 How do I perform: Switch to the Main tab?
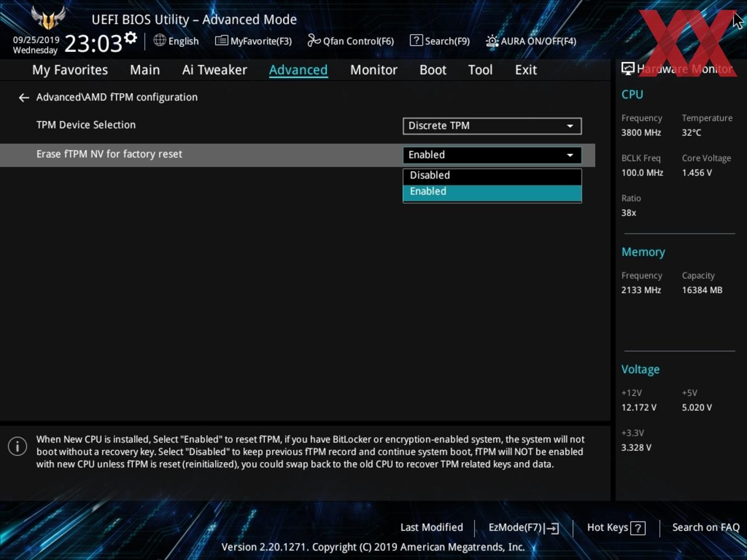pos(145,70)
